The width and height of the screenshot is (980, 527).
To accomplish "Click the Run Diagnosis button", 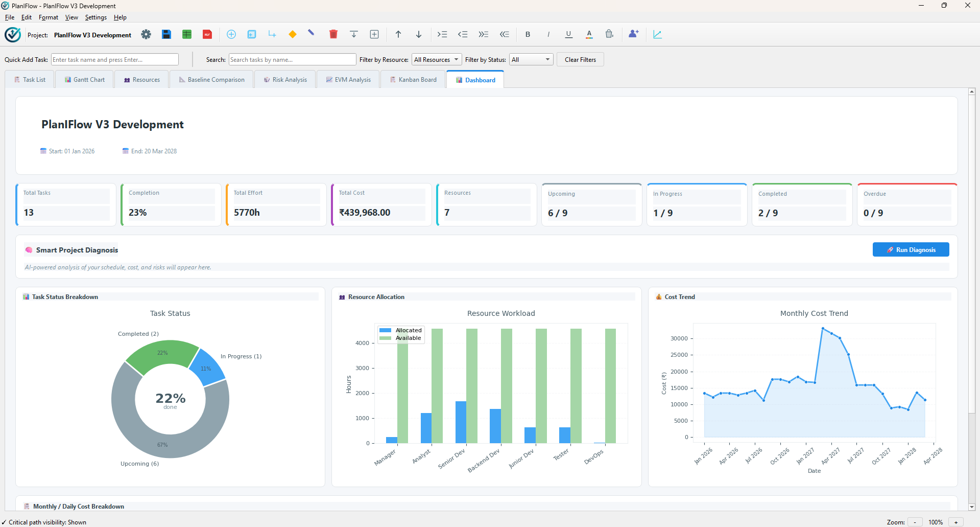I will pos(911,250).
